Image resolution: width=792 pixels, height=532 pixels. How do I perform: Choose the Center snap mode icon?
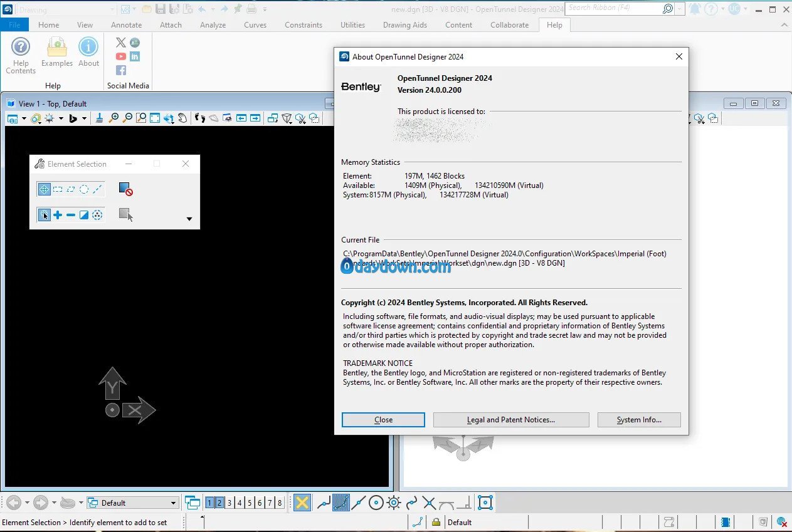coord(376,503)
